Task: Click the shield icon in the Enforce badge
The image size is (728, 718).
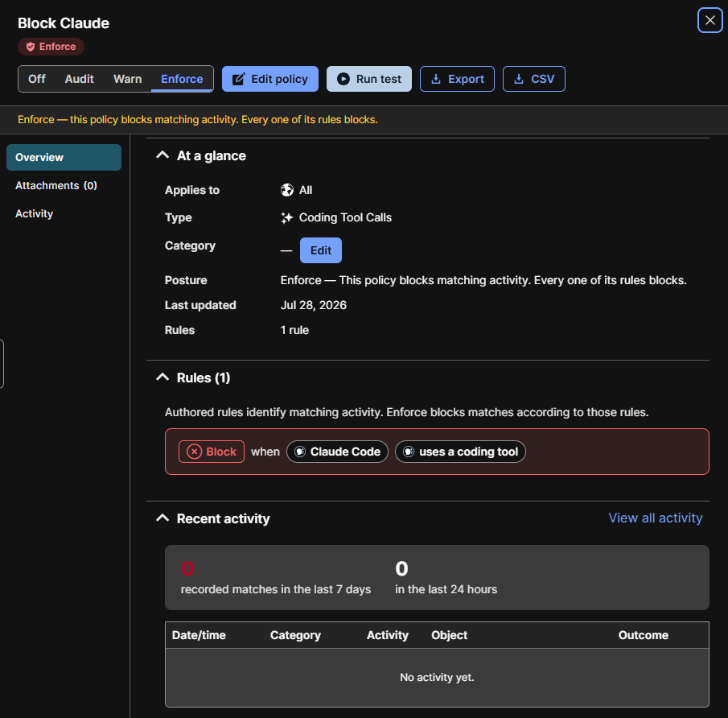Action: (31, 47)
